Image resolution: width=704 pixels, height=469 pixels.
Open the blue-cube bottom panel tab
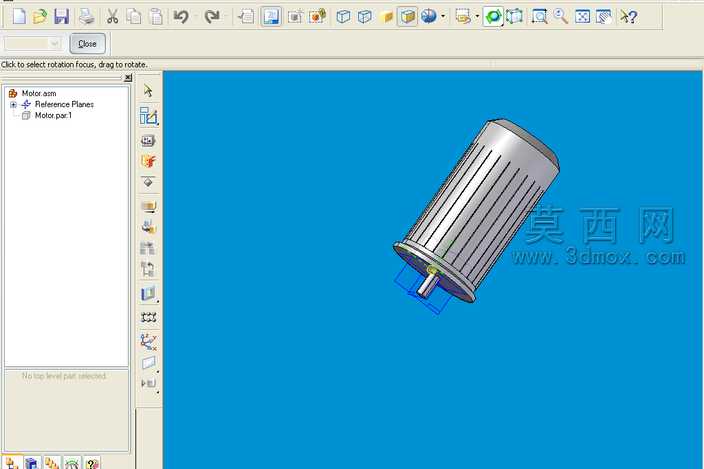click(32, 463)
